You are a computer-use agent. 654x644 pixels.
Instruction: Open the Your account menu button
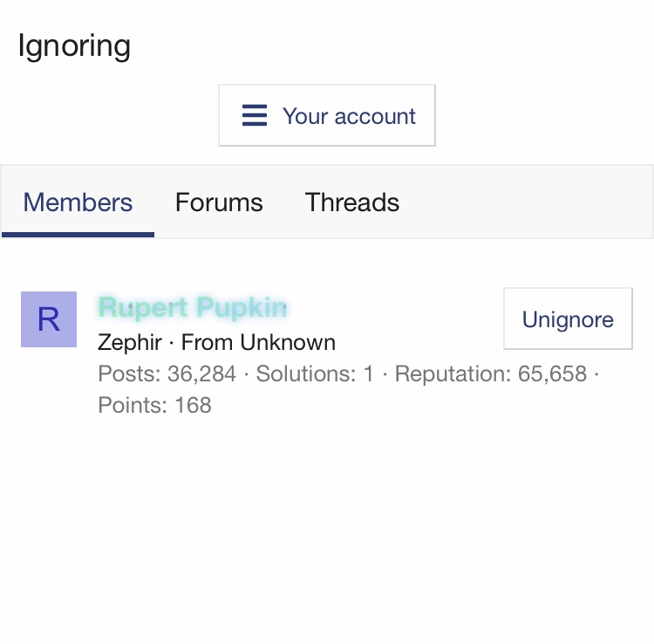coord(327,115)
